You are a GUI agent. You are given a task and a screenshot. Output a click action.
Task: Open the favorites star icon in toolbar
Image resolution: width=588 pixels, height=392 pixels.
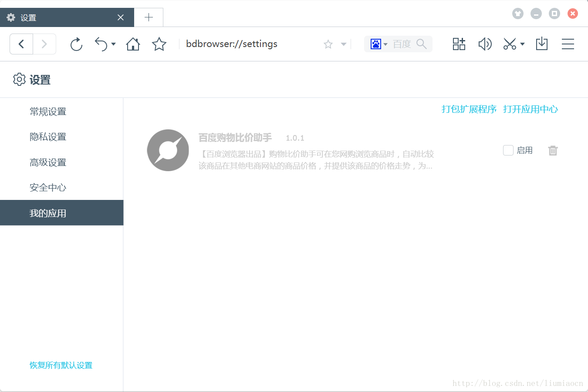[159, 44]
